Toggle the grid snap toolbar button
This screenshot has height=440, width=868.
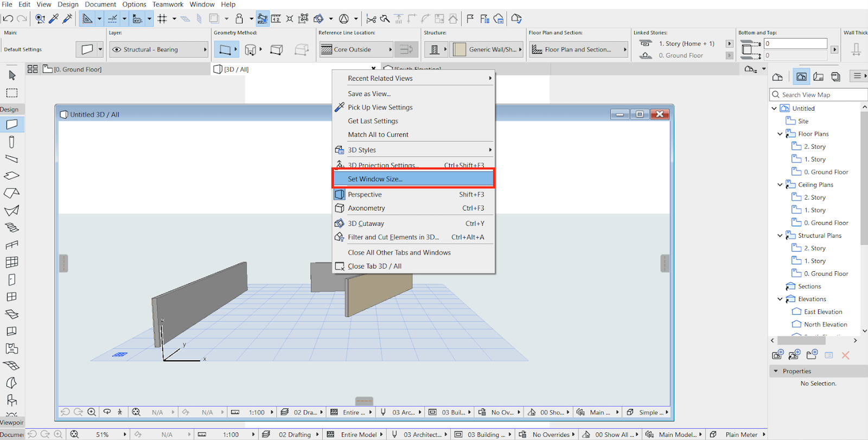pos(162,19)
